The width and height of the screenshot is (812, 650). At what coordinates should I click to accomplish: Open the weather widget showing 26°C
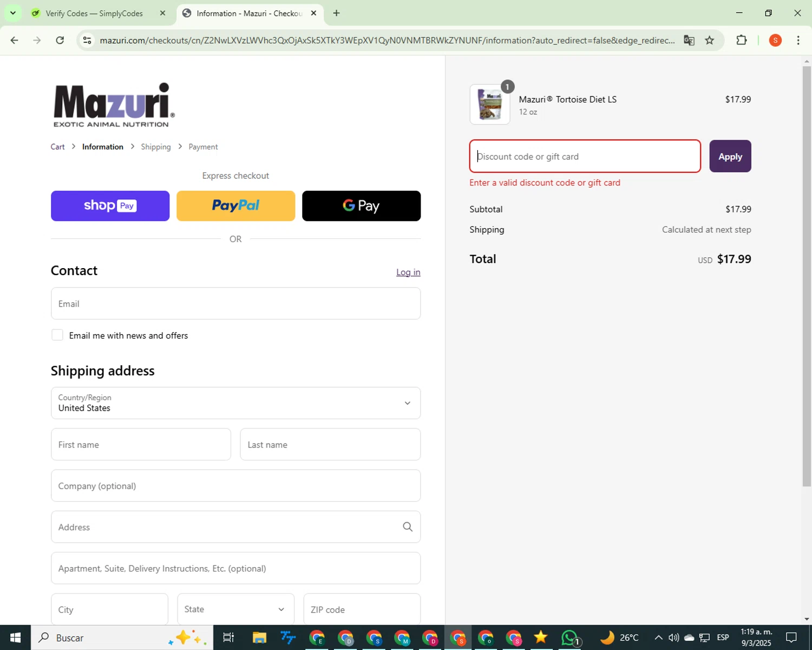pyautogui.click(x=619, y=638)
